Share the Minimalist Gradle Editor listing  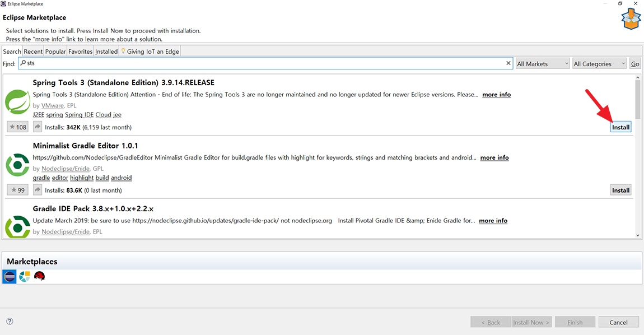(38, 189)
